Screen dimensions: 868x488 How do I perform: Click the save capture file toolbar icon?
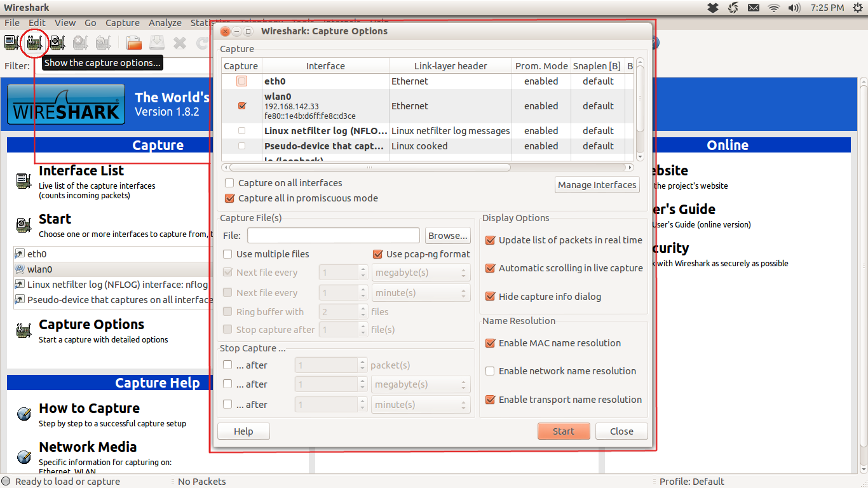pos(156,43)
